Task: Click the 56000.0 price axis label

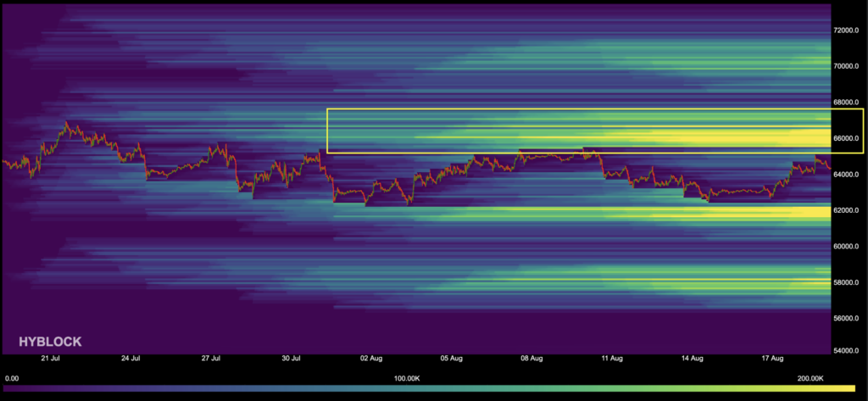Action: [847, 319]
